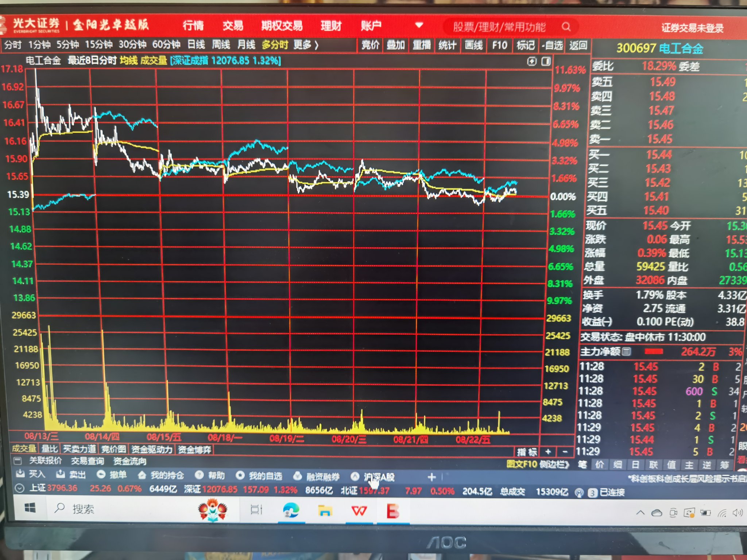Click the 统计 statistics button

pos(448,46)
